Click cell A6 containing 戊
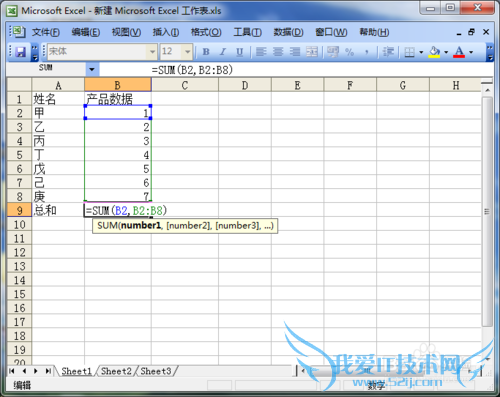 pos(58,169)
